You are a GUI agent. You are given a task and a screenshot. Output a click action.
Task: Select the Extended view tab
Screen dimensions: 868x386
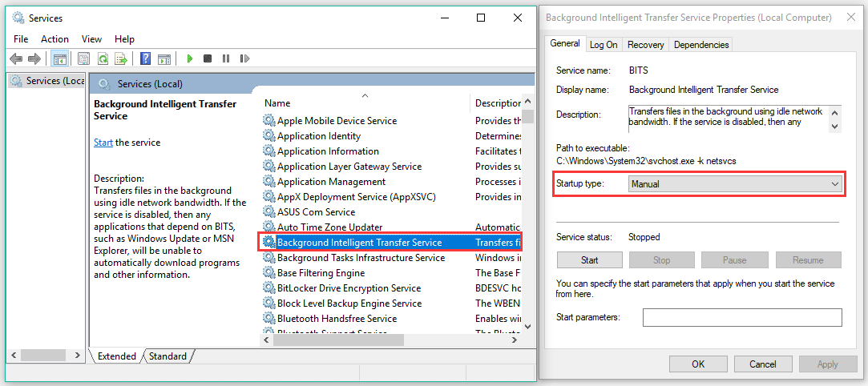pyautogui.click(x=117, y=356)
